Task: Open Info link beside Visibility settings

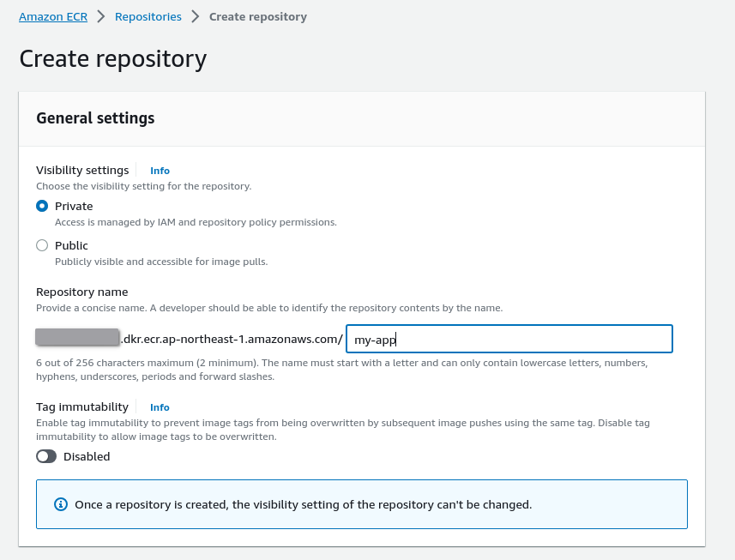Action: click(x=160, y=171)
